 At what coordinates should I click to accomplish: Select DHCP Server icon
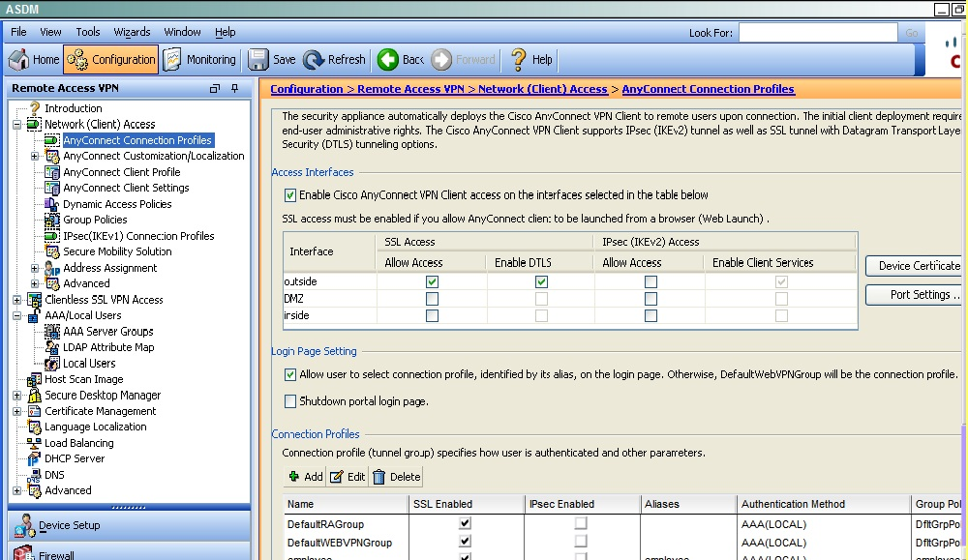[34, 458]
